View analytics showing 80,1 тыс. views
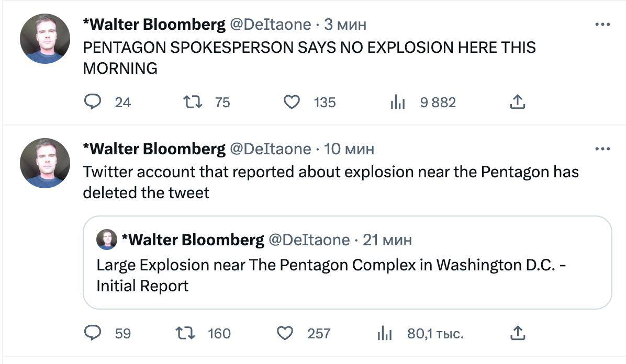Image resolution: width=626 pixels, height=364 pixels. point(385,333)
